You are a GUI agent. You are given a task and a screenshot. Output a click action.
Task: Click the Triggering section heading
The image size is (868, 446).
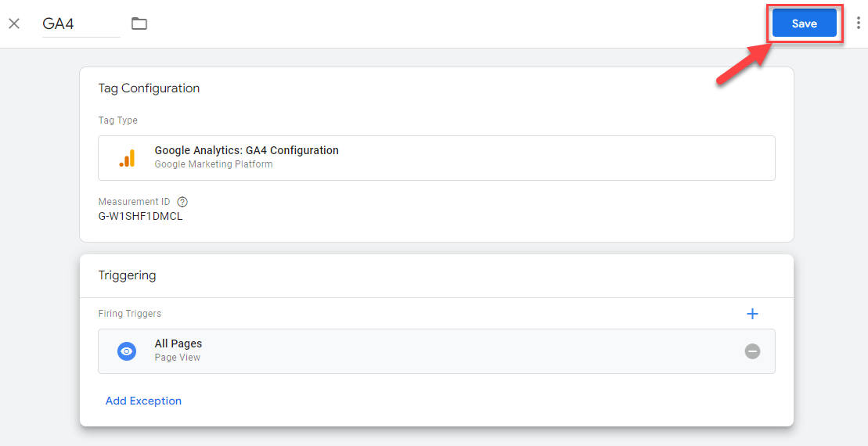pyautogui.click(x=128, y=275)
